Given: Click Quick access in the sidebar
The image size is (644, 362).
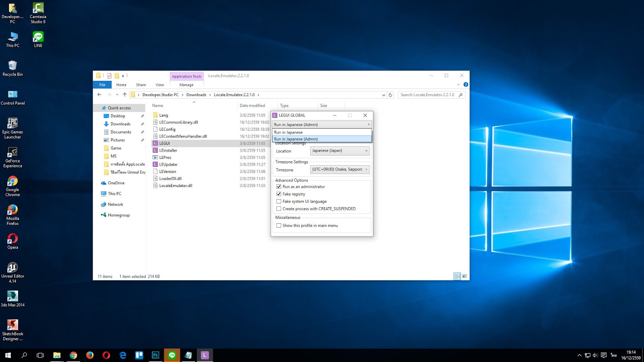Looking at the screenshot, I should coord(119,107).
